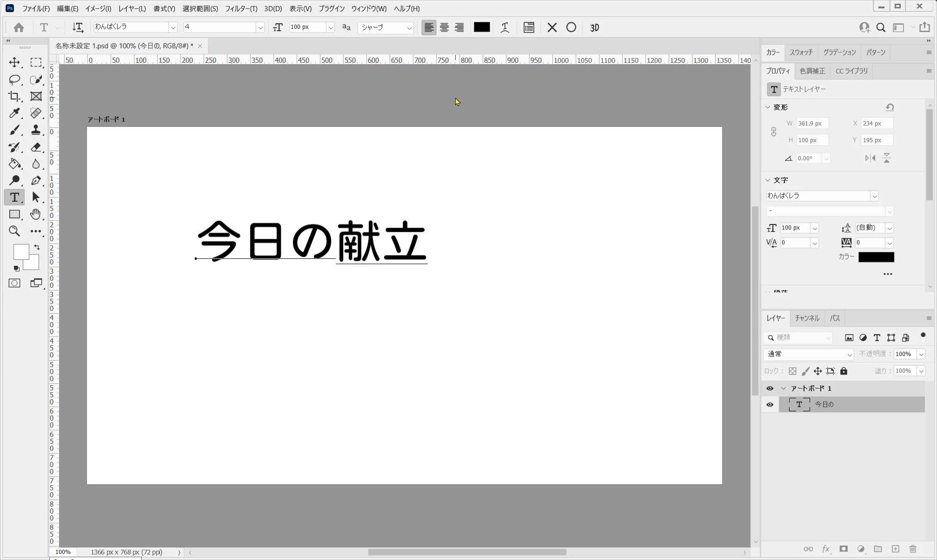Screen dimensions: 937x560
Task: Collapse the 変形 section
Action: click(x=768, y=107)
